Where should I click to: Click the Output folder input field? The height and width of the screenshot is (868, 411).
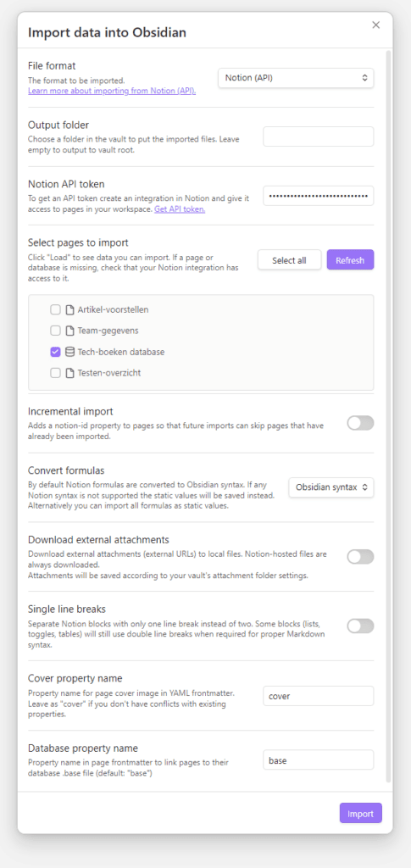[319, 136]
